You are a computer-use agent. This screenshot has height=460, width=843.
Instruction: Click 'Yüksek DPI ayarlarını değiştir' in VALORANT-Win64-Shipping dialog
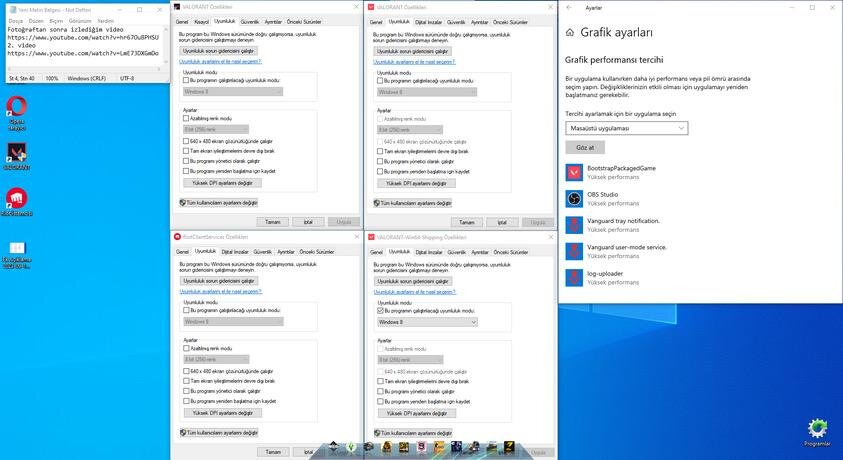point(417,414)
